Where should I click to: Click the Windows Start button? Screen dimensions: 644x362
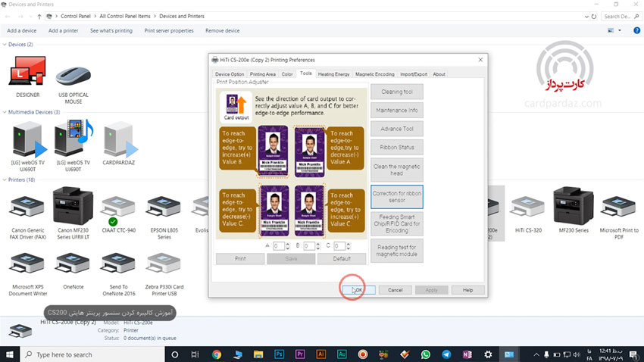(9, 354)
